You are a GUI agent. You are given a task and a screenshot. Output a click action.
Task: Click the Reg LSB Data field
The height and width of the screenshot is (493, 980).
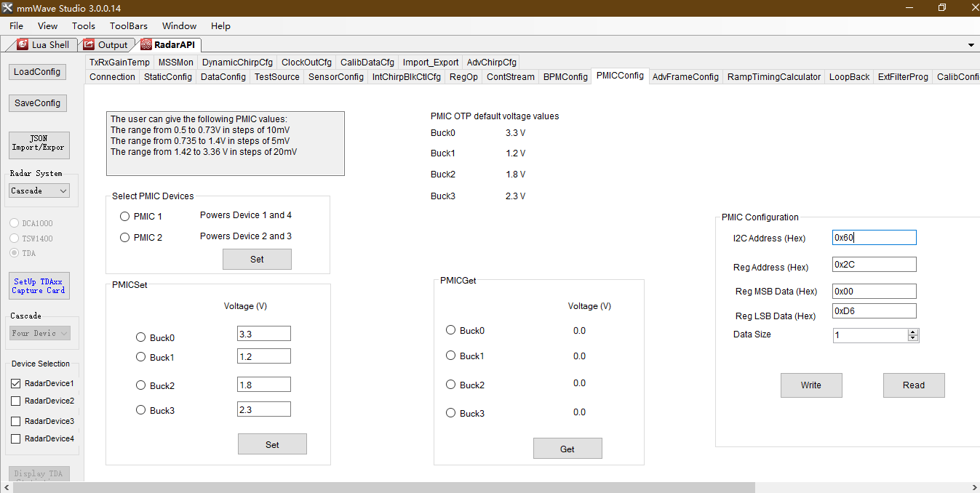875,311
